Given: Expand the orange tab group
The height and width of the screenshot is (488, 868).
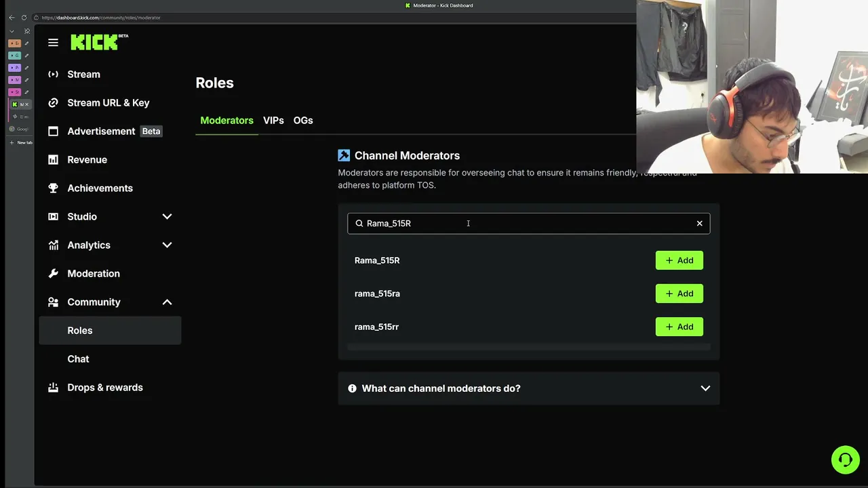Looking at the screenshot, I should point(14,43).
